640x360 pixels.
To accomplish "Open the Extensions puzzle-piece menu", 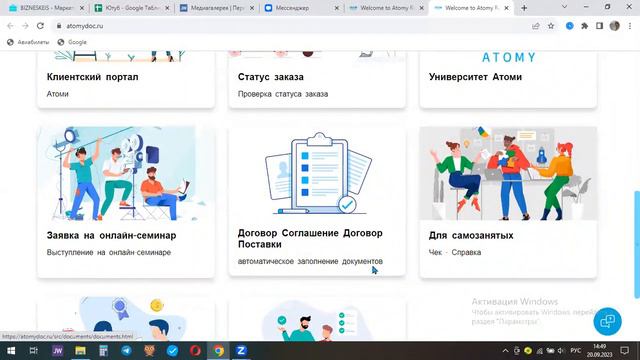I will (584, 26).
